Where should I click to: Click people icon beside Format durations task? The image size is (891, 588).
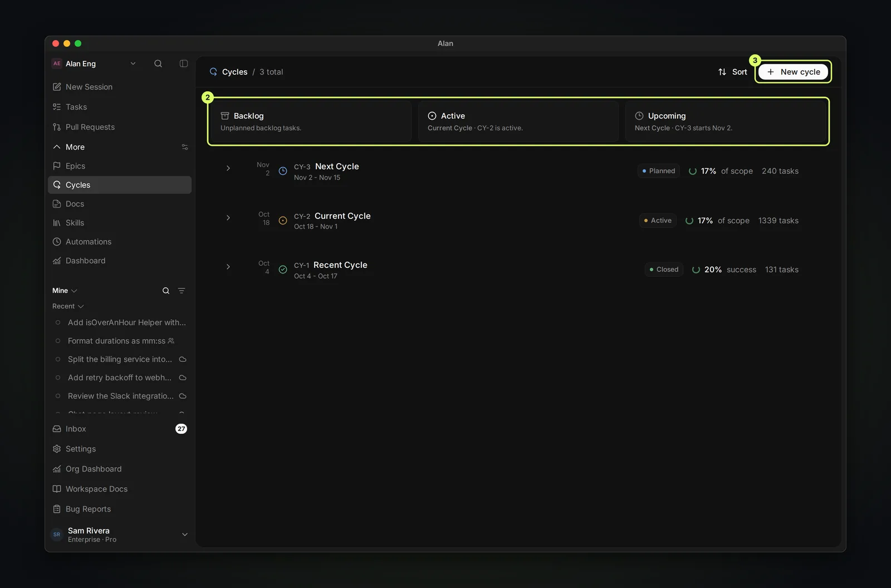pos(171,341)
